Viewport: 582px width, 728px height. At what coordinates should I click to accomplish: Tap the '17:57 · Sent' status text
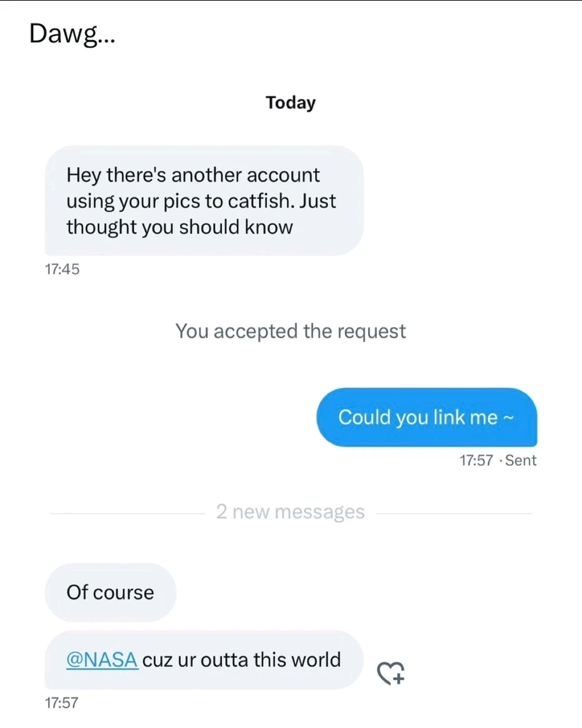pos(498,461)
